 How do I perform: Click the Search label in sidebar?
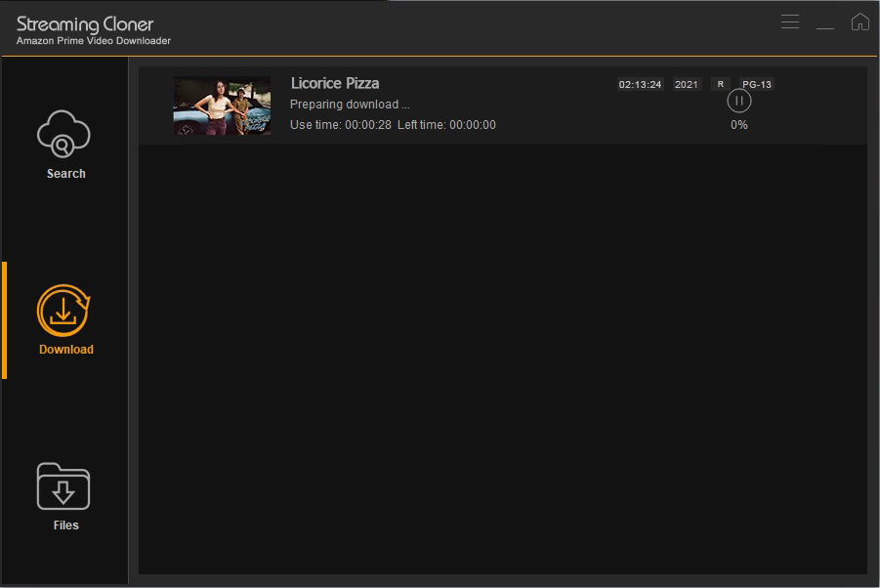coord(66,173)
